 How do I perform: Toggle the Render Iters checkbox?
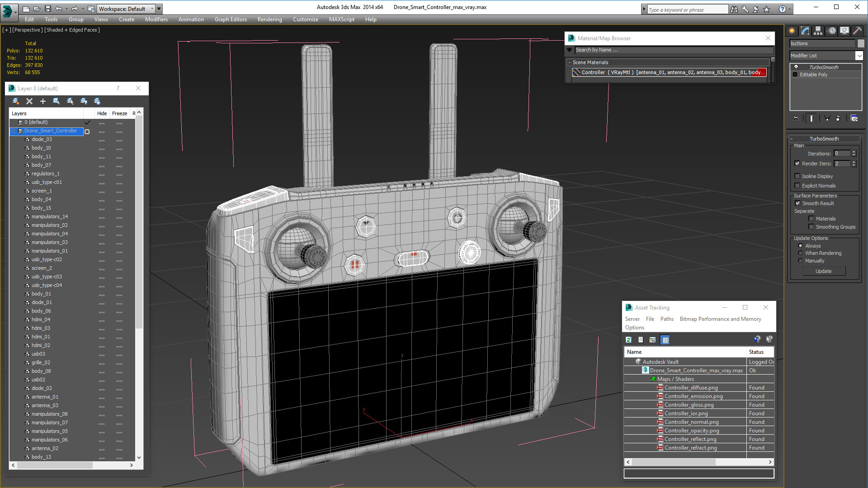(797, 164)
